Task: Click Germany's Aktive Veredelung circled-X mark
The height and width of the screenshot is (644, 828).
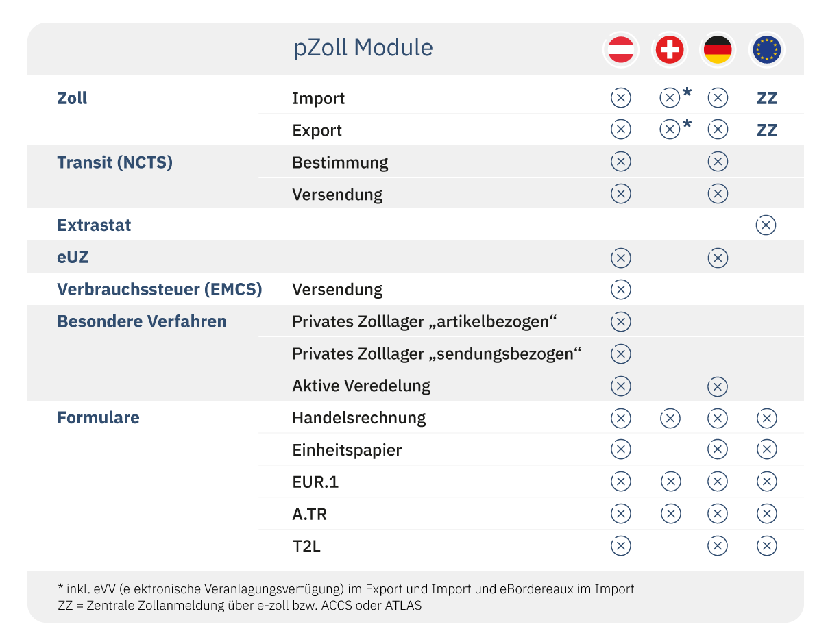Action: (x=718, y=386)
